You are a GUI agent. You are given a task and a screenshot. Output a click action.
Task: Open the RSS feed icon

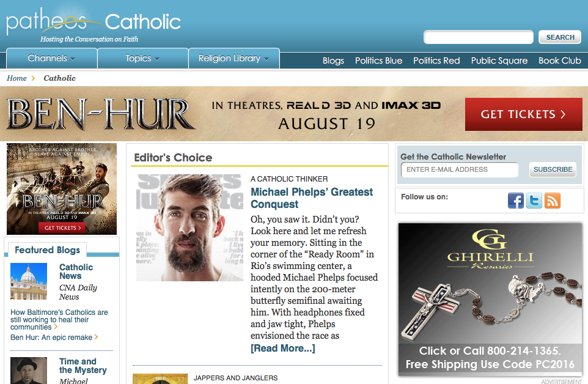(x=553, y=201)
